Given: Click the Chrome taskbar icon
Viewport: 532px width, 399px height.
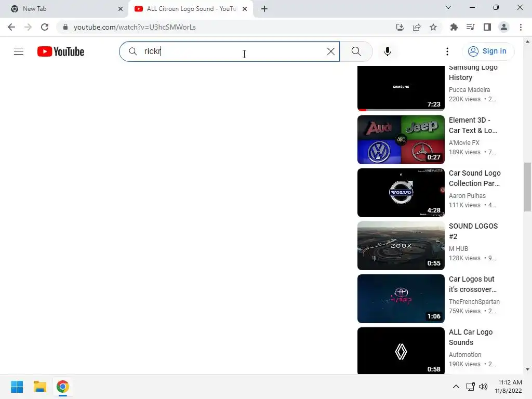Looking at the screenshot, I should click(x=63, y=387).
